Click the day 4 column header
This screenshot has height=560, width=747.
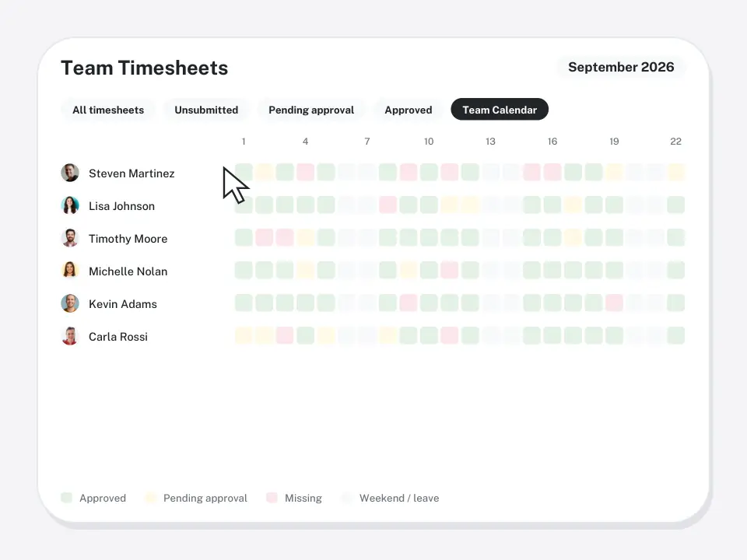point(305,142)
